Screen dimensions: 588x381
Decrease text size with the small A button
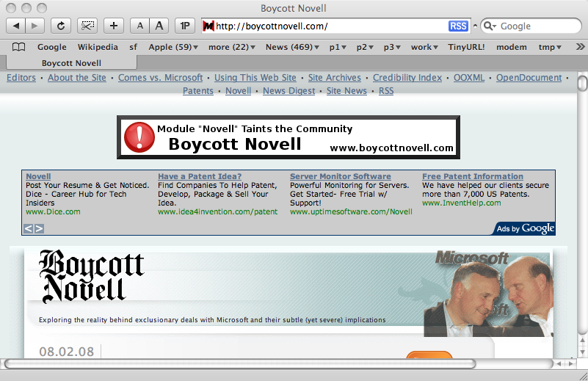click(140, 26)
